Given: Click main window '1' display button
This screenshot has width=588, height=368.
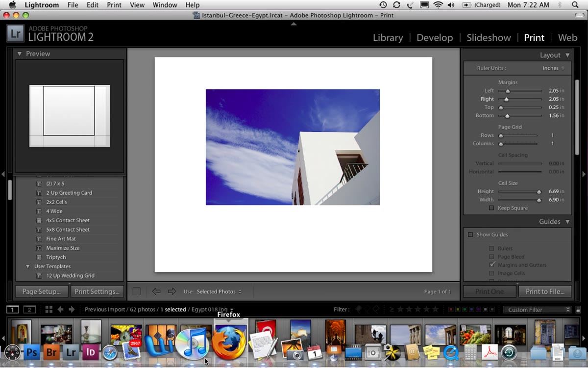Looking at the screenshot, I should pyautogui.click(x=13, y=310).
